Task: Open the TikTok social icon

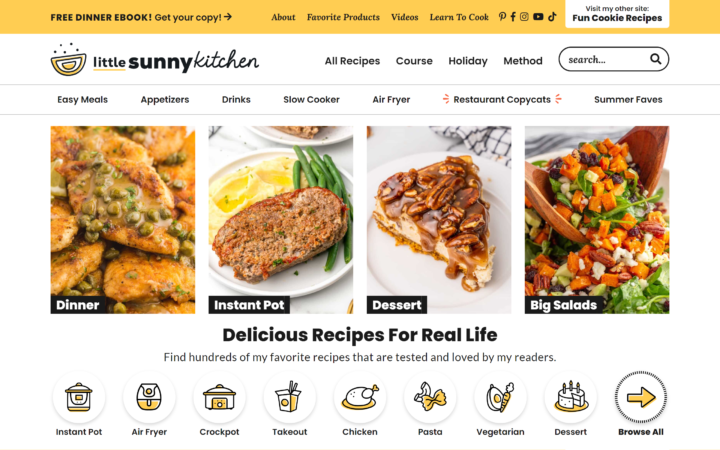Action: pyautogui.click(x=552, y=17)
